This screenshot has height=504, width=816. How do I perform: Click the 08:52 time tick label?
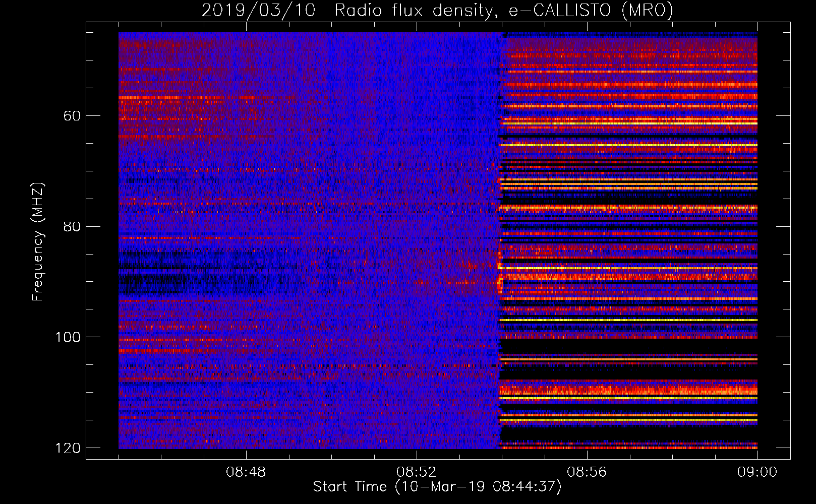(417, 472)
